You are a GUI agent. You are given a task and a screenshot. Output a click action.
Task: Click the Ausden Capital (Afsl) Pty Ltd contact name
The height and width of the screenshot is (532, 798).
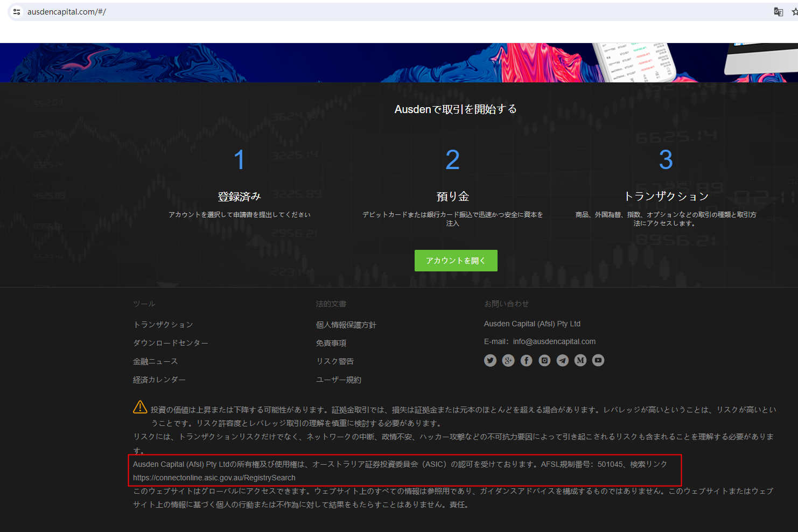(x=532, y=324)
